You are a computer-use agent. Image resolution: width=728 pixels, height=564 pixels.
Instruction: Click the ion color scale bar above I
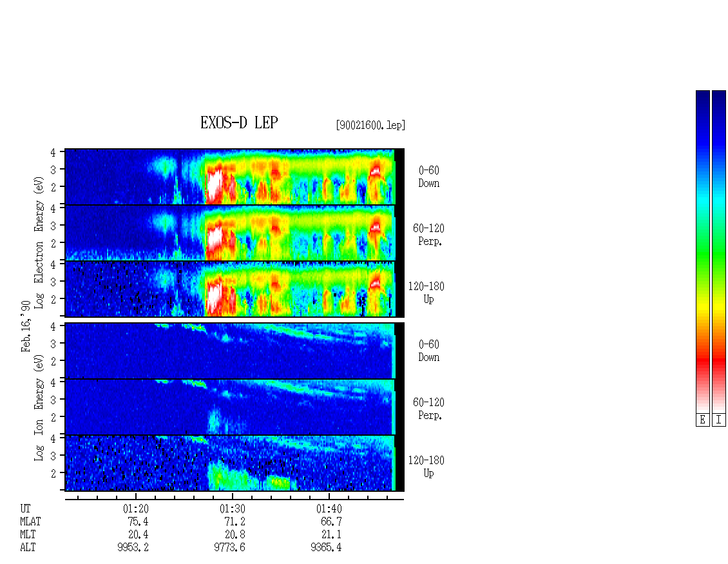(x=719, y=251)
